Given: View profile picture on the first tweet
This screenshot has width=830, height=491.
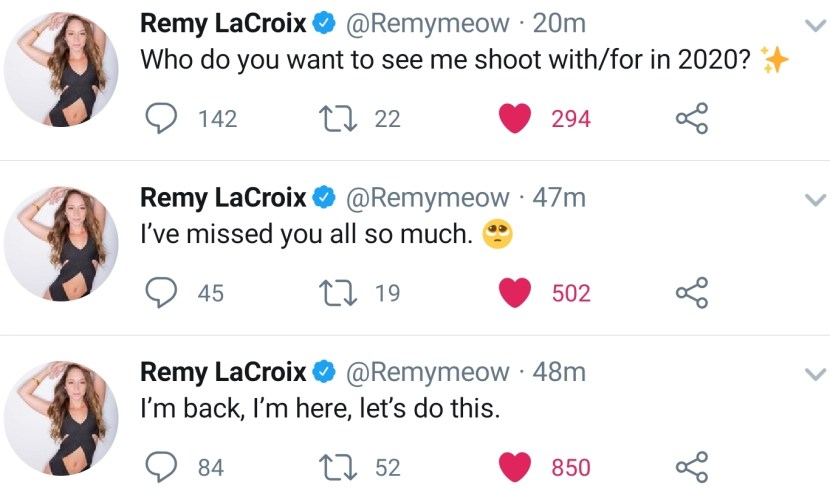Looking at the screenshot, I should (x=63, y=69).
